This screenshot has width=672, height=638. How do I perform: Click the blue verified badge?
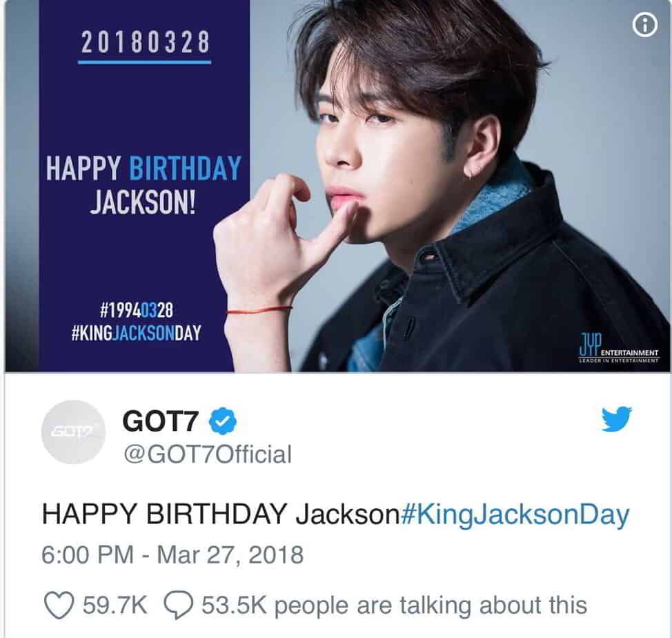[222, 421]
